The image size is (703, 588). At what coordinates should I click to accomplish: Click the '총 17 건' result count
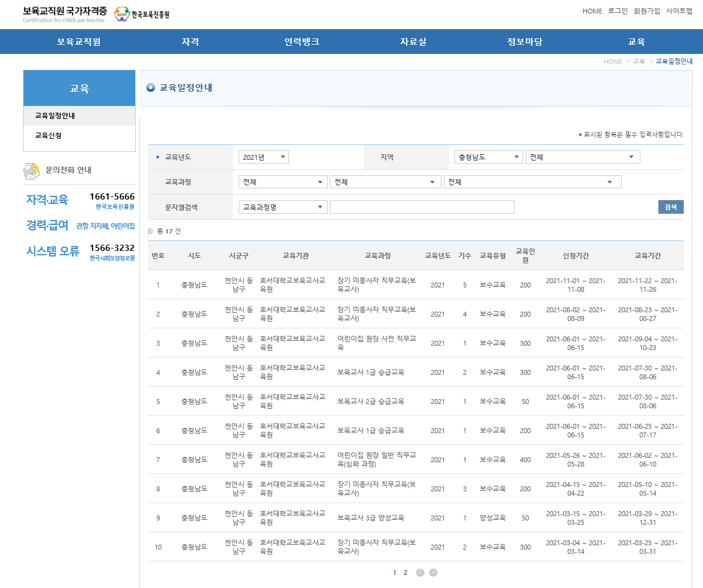click(x=169, y=231)
